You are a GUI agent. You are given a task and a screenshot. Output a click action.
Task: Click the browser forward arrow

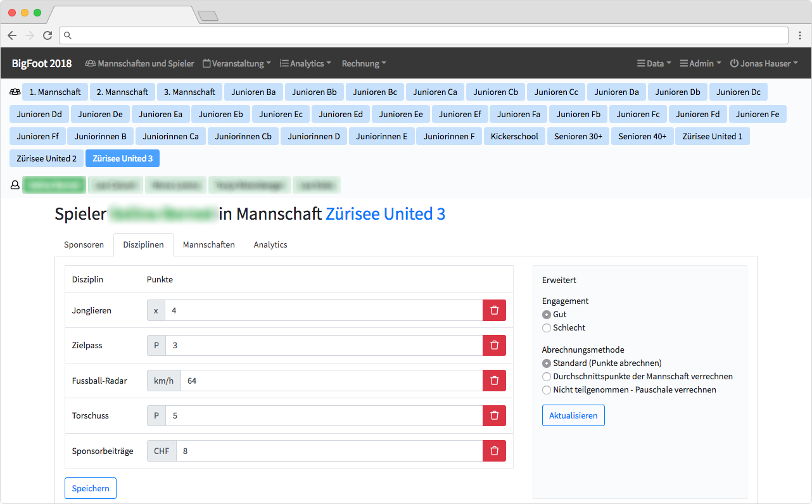(30, 35)
